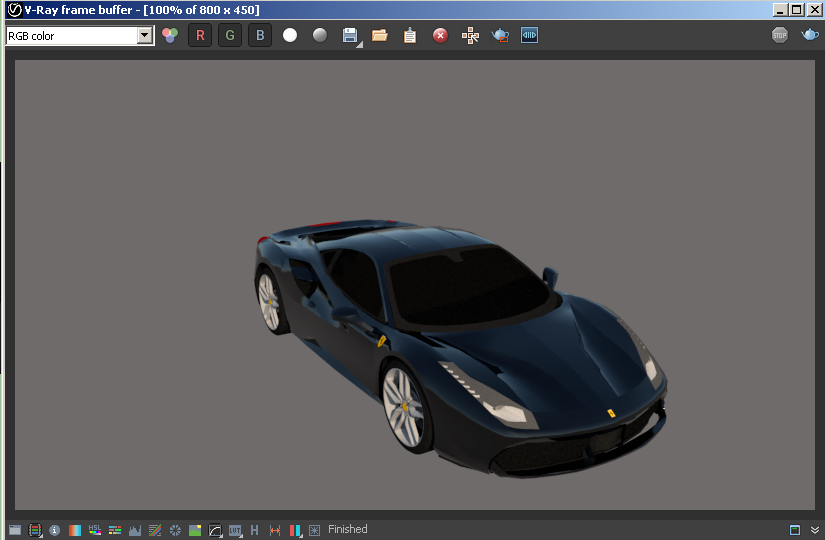826x540 pixels.
Task: Save the rendered image with floppy icon
Action: (x=350, y=35)
